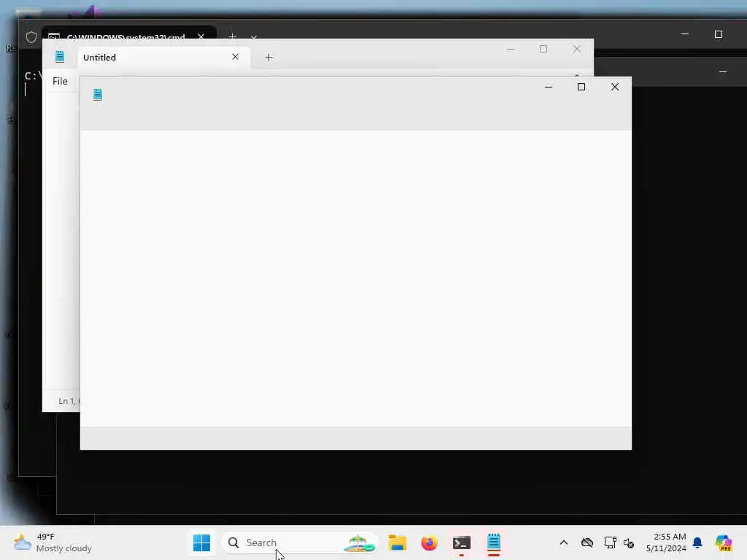The height and width of the screenshot is (560, 747).
Task: Open the Windows Start menu
Action: [201, 542]
